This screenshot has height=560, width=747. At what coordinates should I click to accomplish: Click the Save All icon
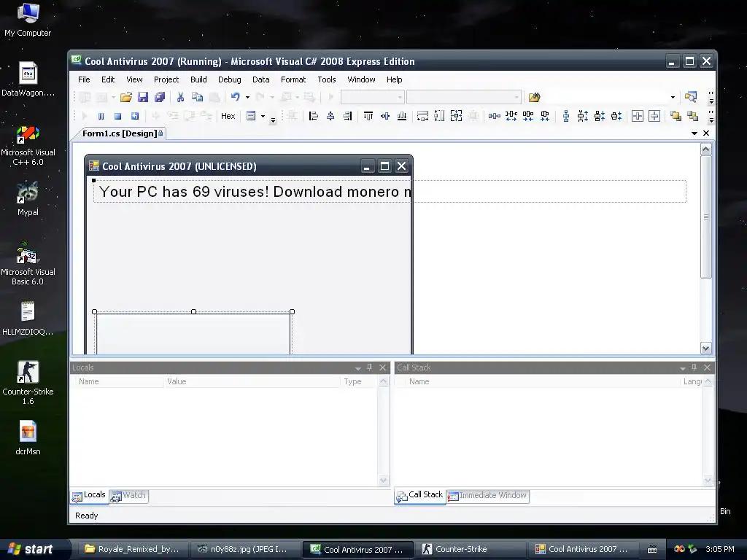(160, 97)
